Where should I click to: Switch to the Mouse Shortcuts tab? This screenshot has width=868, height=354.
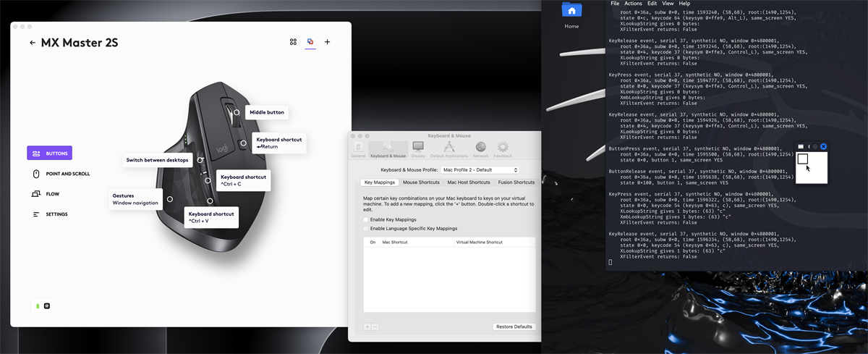(421, 182)
